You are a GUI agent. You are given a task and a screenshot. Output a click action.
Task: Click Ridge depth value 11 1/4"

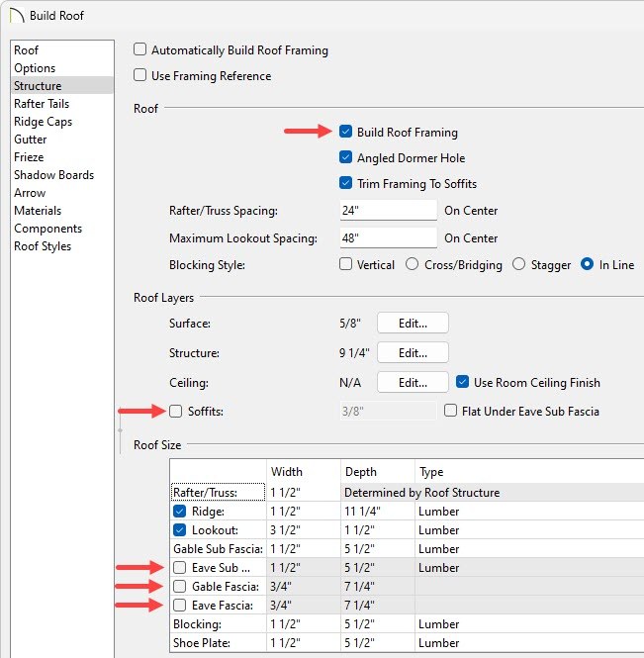[x=378, y=512]
